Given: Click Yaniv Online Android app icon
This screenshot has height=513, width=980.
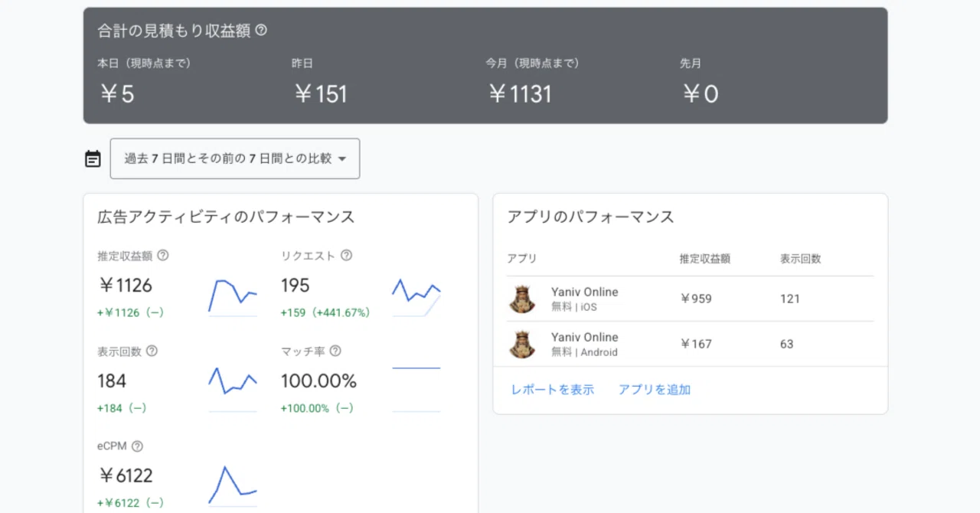Looking at the screenshot, I should coord(522,344).
